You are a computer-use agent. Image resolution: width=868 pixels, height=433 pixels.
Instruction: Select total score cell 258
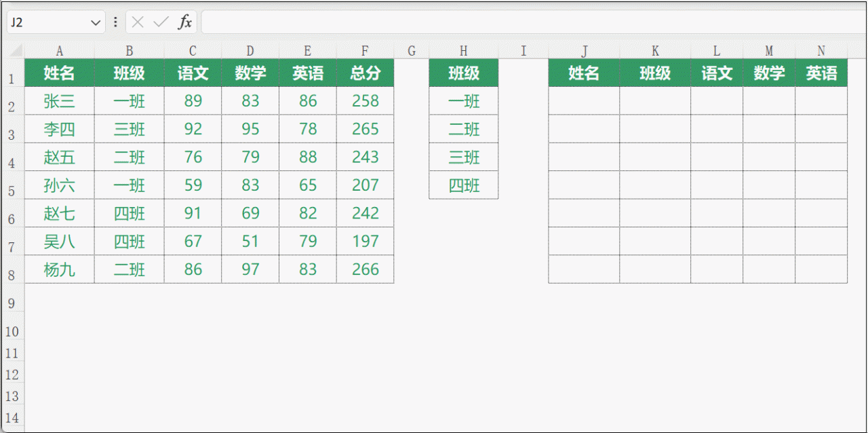(x=365, y=101)
